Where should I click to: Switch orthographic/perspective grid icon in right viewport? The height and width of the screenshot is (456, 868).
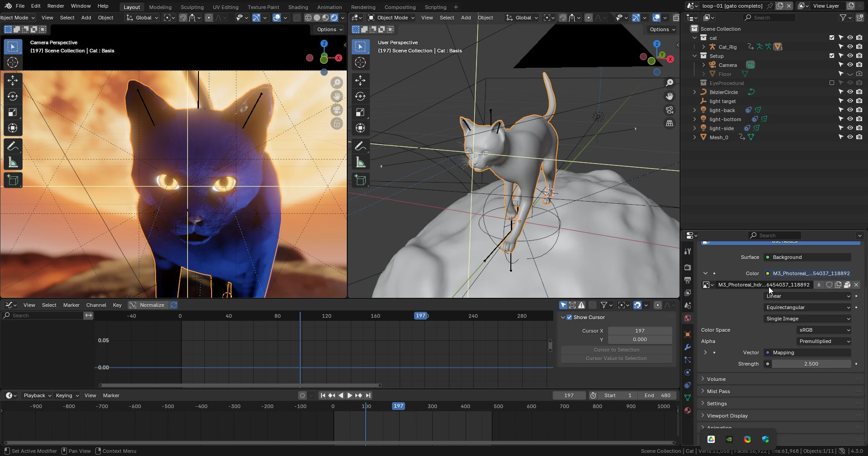click(x=670, y=123)
